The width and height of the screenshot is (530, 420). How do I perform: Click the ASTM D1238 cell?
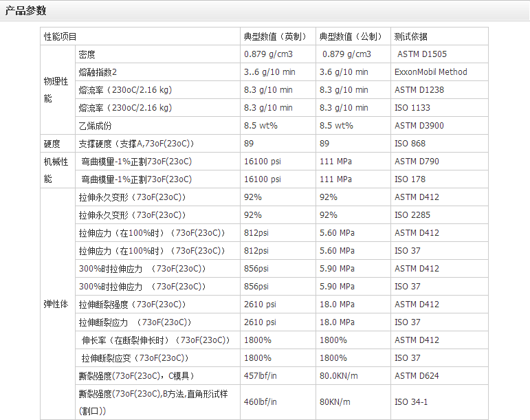point(439,90)
